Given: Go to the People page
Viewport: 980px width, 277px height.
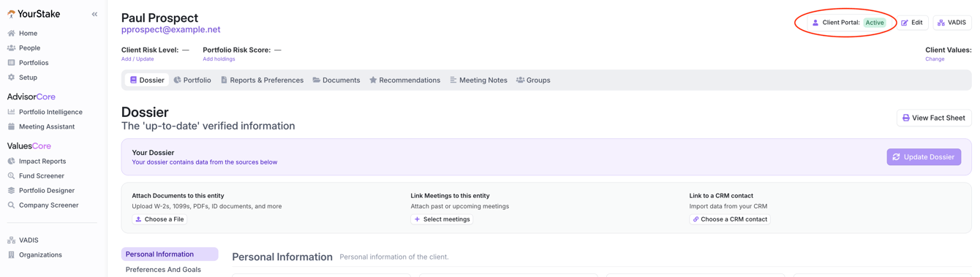Looking at the screenshot, I should tap(29, 48).
